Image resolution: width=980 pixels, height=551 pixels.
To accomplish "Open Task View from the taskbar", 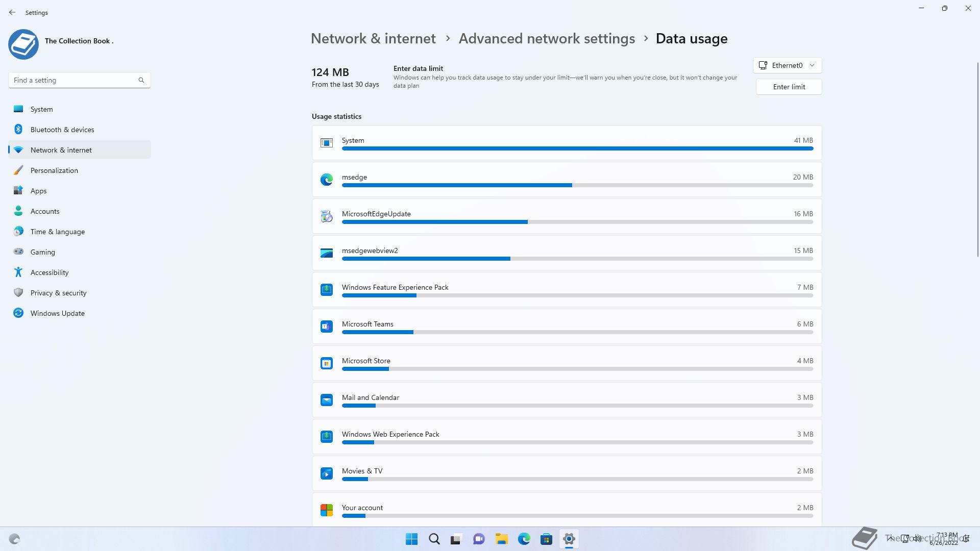I will click(456, 539).
